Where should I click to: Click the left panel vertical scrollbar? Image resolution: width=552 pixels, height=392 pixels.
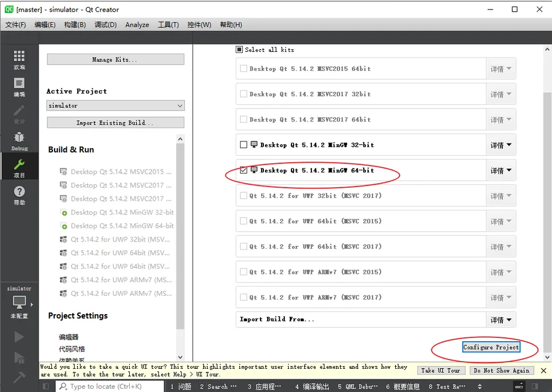(181, 236)
